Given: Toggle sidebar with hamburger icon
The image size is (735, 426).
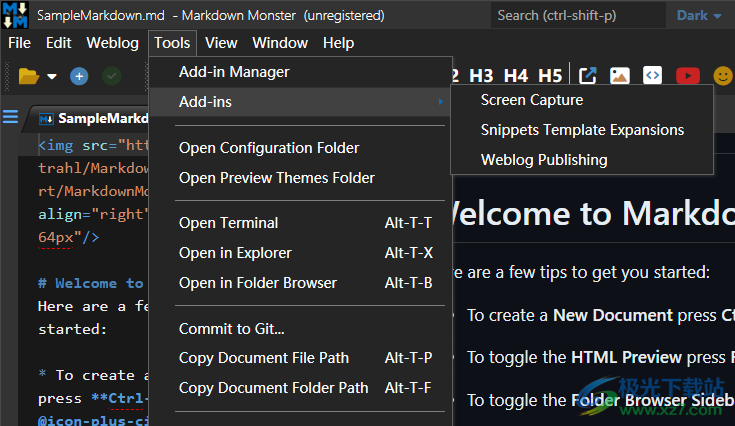Looking at the screenshot, I should (10, 116).
